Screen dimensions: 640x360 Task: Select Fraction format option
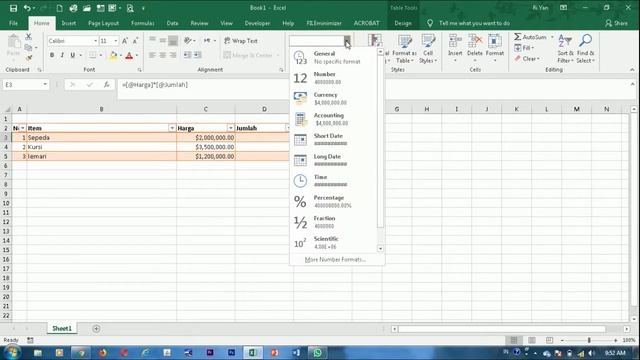point(333,222)
